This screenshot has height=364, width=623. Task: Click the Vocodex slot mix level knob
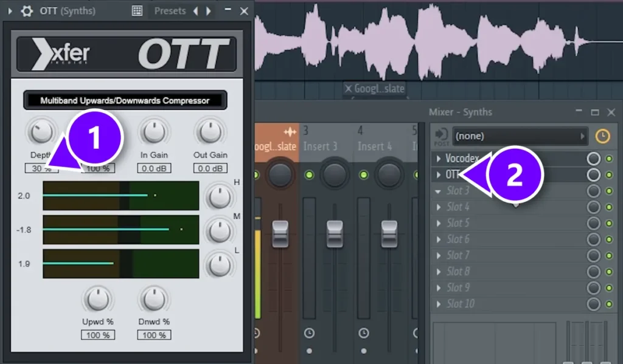coord(594,159)
